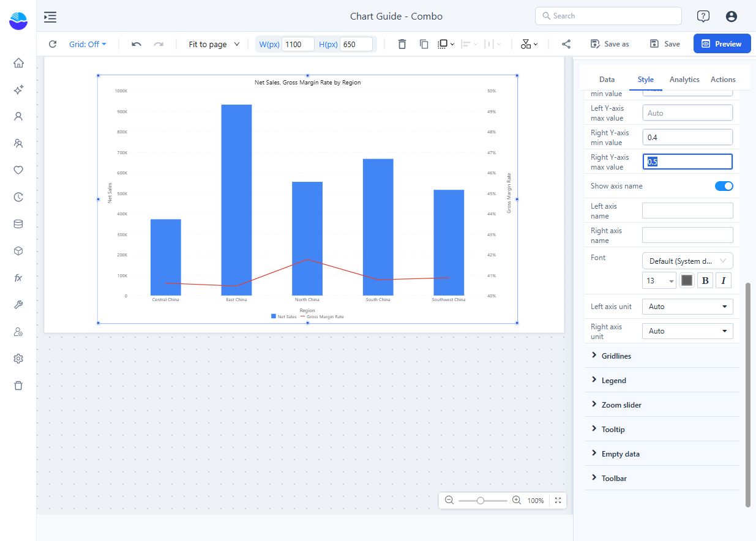Open the recent history clock icon
The image size is (756, 541).
(18, 197)
